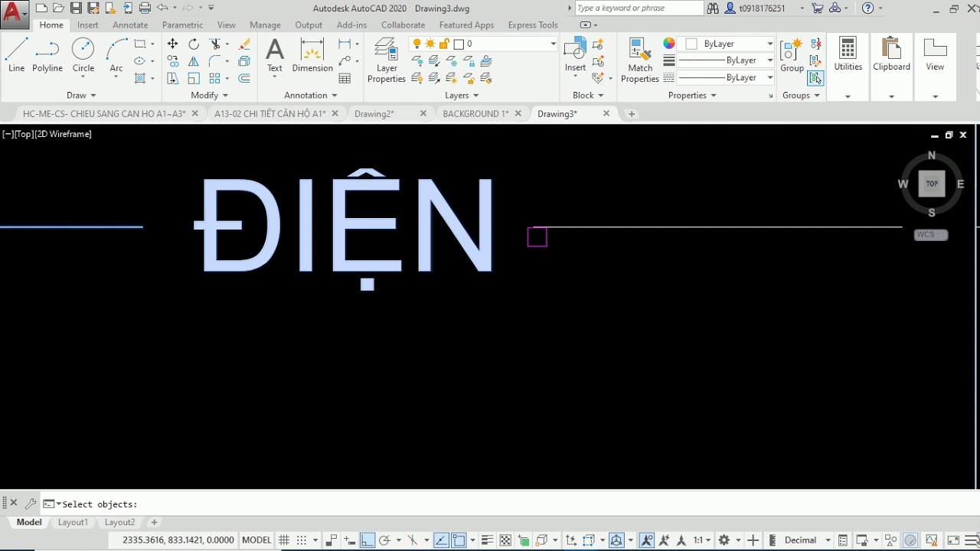This screenshot has height=551, width=980.
Task: Click the Insert block button
Action: click(x=575, y=55)
